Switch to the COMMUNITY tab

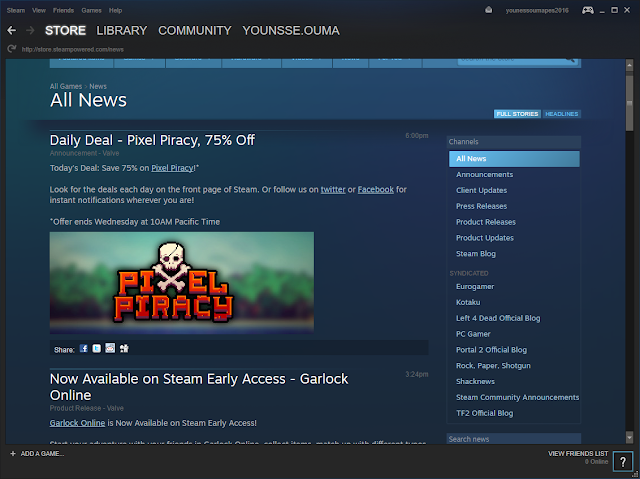pos(195,31)
